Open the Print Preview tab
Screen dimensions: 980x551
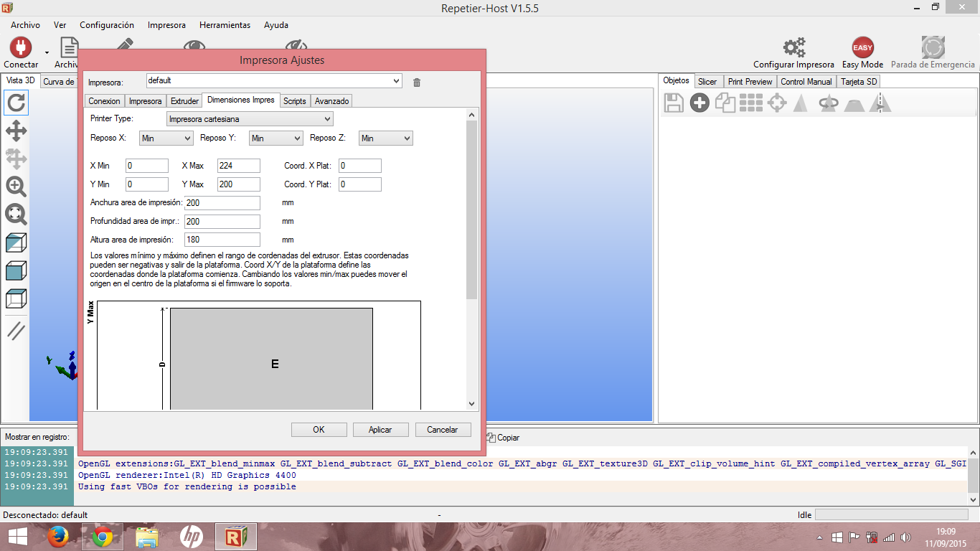tap(750, 82)
